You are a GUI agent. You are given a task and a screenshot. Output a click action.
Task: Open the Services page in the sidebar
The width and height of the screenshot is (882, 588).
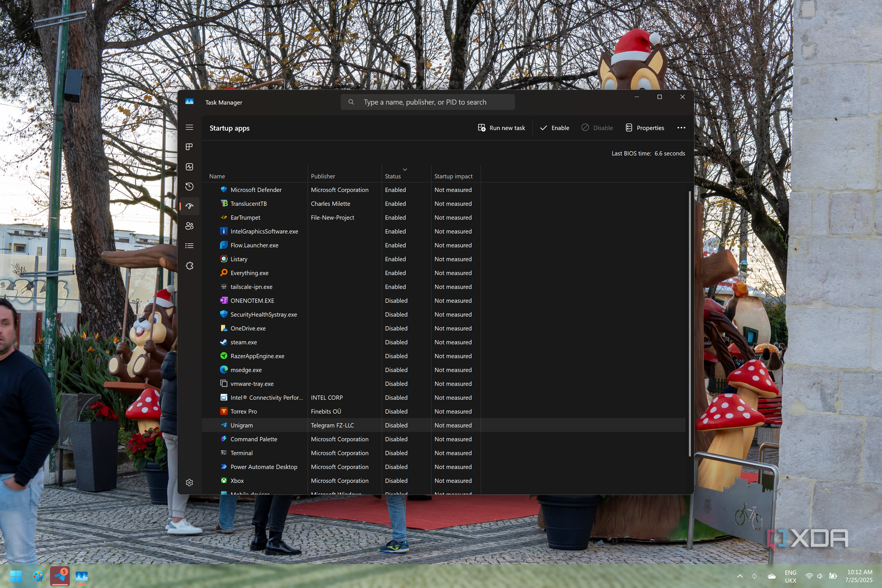click(189, 265)
